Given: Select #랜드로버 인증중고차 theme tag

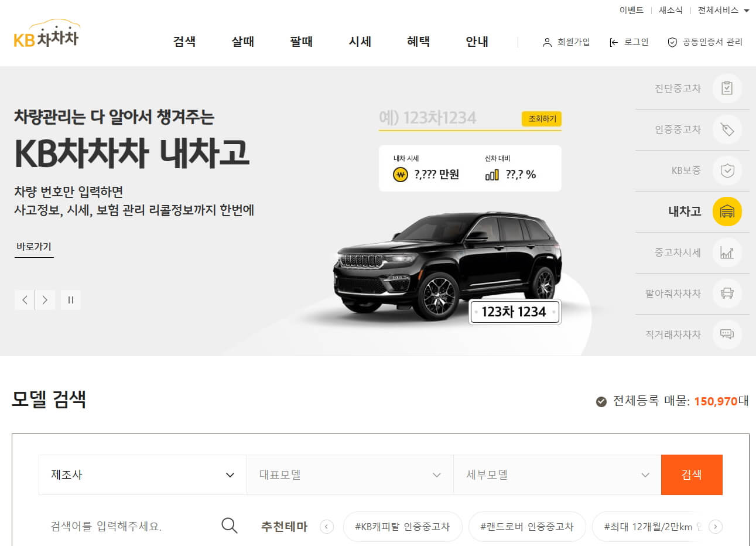Looking at the screenshot, I should [x=527, y=527].
